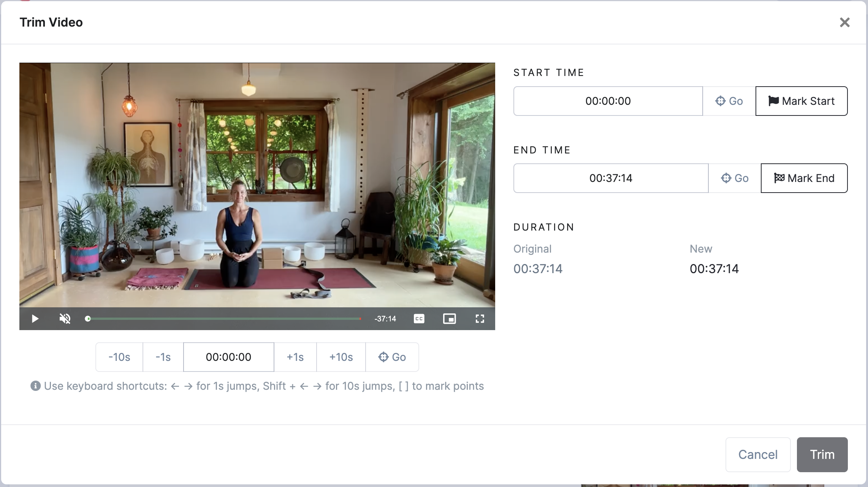Jump back 10 seconds with -10s
The image size is (868, 487).
click(119, 357)
